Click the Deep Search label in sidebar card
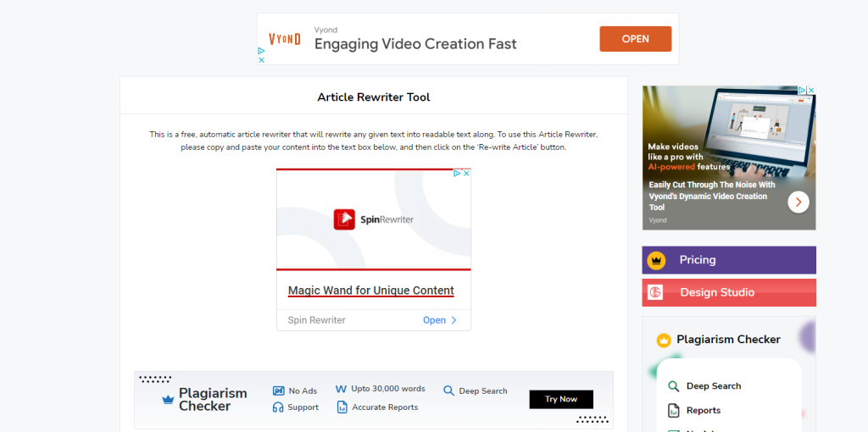Screen dimensions: 868x432 click(x=714, y=386)
